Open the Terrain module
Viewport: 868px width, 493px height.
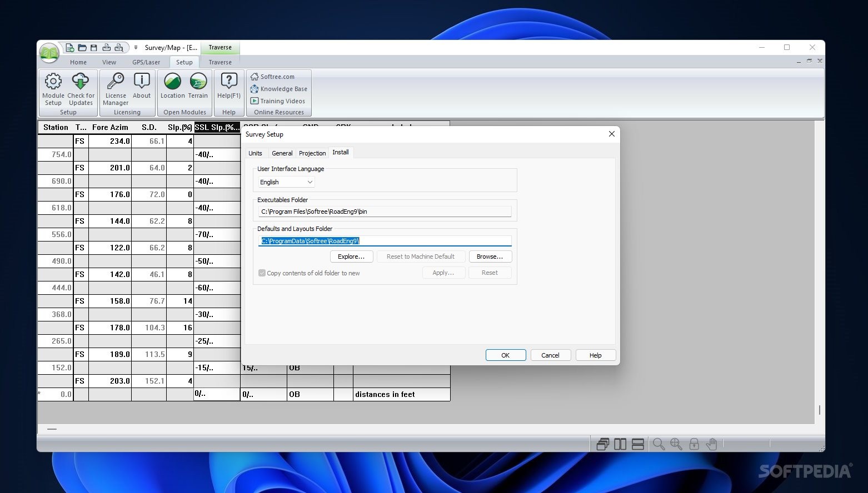point(198,86)
